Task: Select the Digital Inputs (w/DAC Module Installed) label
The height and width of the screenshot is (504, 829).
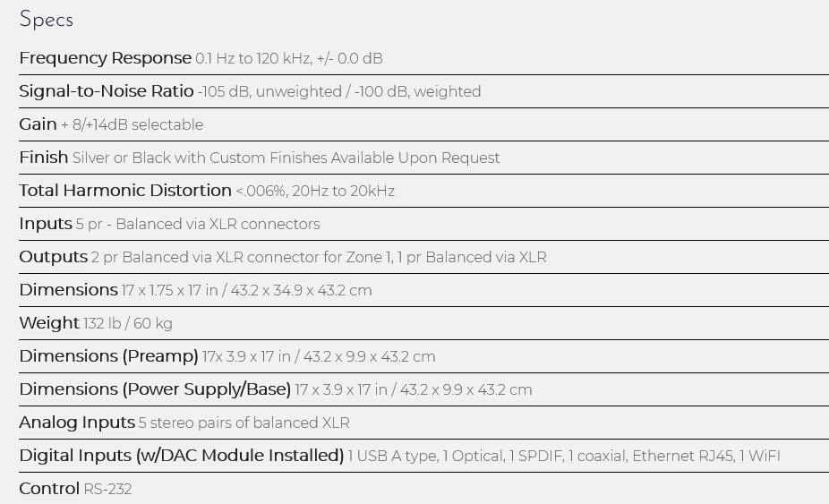Action: [181, 456]
